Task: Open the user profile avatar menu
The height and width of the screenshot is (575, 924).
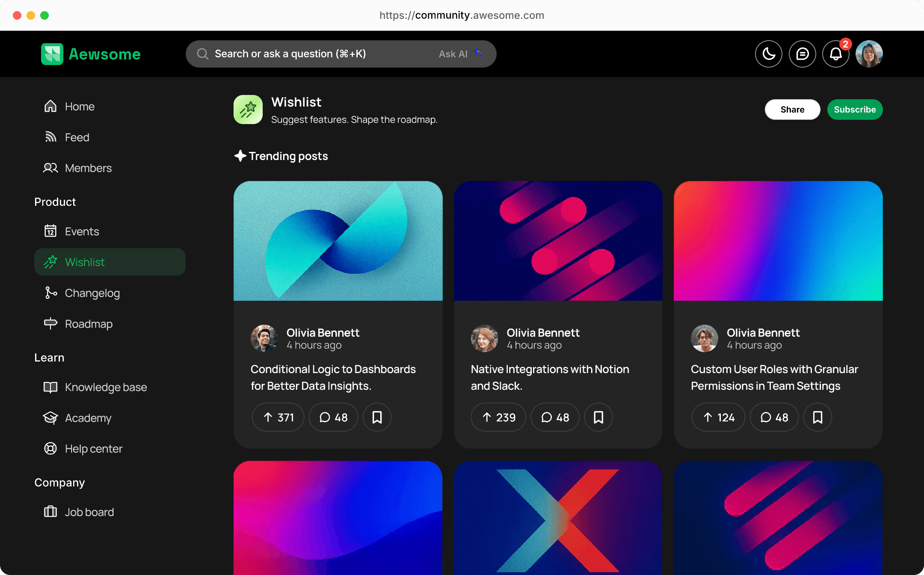Action: [x=869, y=54]
